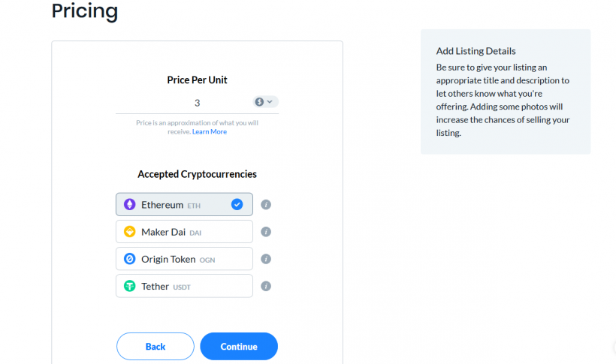Go back with the Back button
Screen dimensions: 616x364
click(x=156, y=346)
